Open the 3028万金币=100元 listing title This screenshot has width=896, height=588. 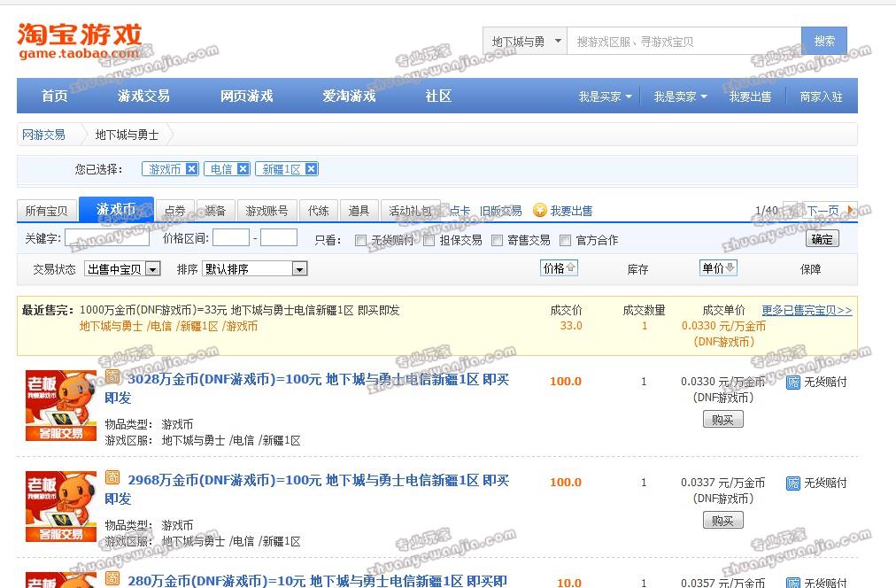tap(307, 389)
